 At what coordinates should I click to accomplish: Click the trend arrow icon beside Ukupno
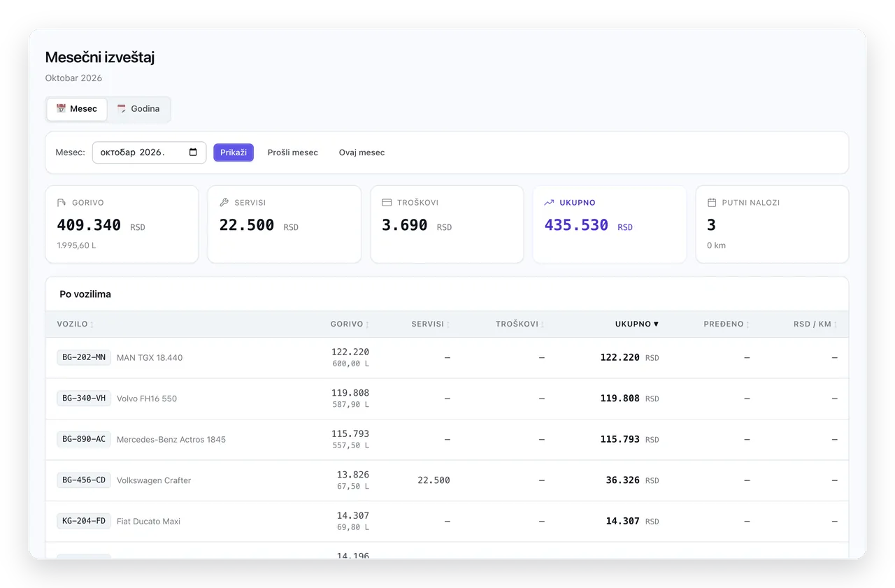click(549, 203)
